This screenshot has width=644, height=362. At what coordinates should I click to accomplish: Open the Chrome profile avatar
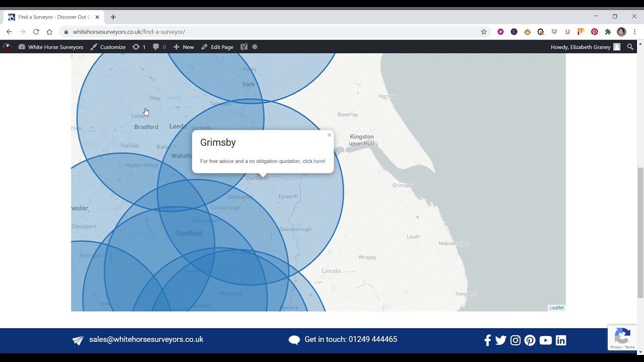(621, 32)
